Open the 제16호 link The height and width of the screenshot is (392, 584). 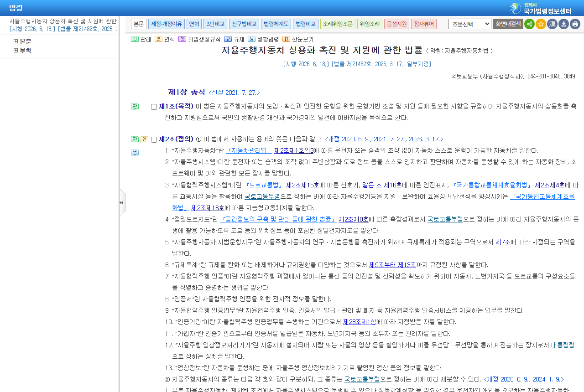(393, 185)
